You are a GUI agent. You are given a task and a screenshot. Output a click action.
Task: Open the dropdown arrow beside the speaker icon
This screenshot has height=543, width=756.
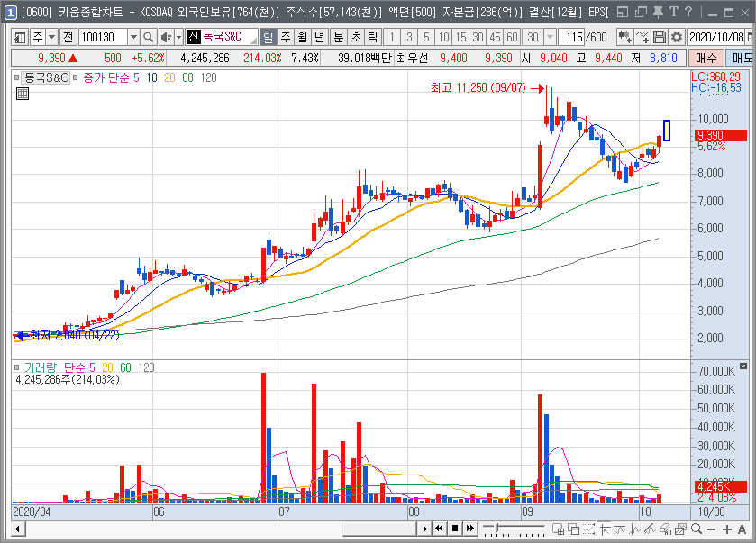178,37
